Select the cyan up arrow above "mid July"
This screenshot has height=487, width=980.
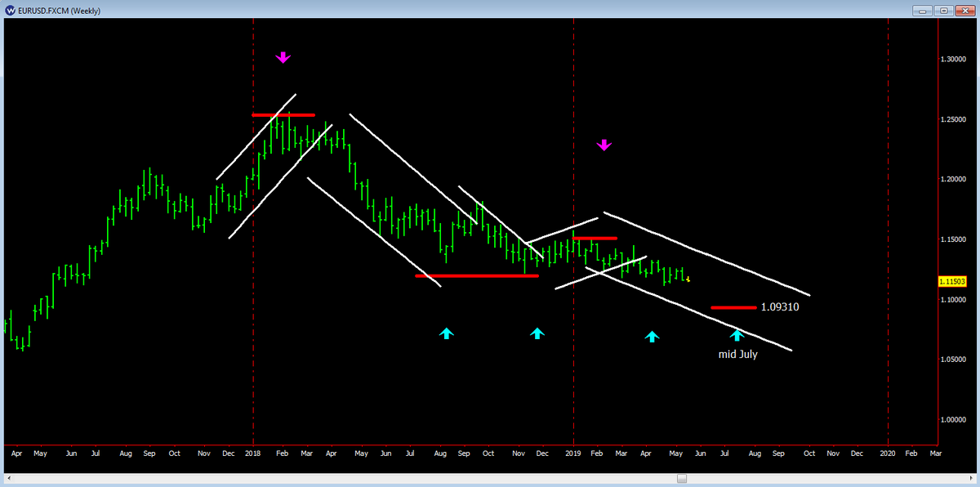(x=737, y=334)
